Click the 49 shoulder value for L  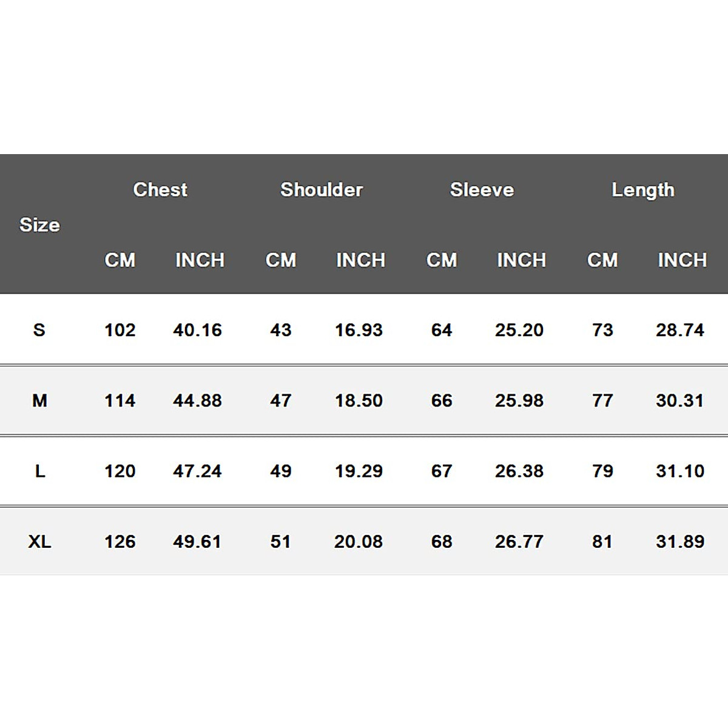(281, 471)
